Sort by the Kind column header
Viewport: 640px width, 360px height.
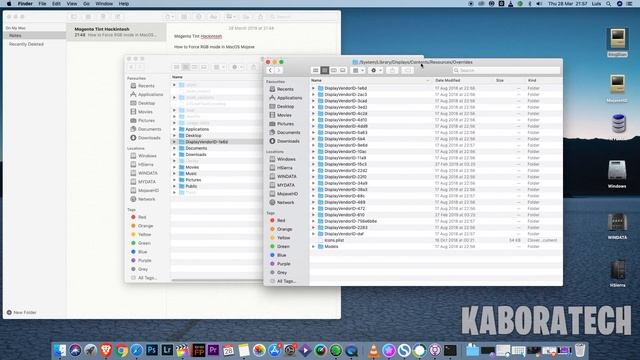point(532,80)
